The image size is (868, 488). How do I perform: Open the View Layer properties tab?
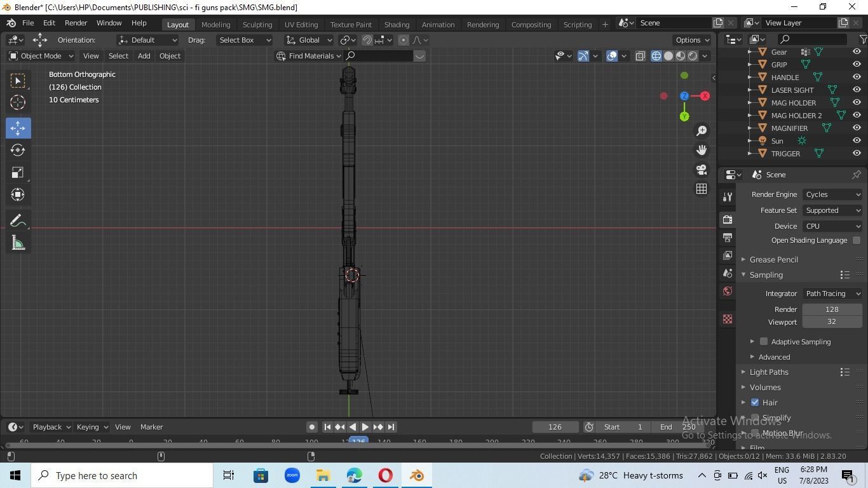click(728, 255)
